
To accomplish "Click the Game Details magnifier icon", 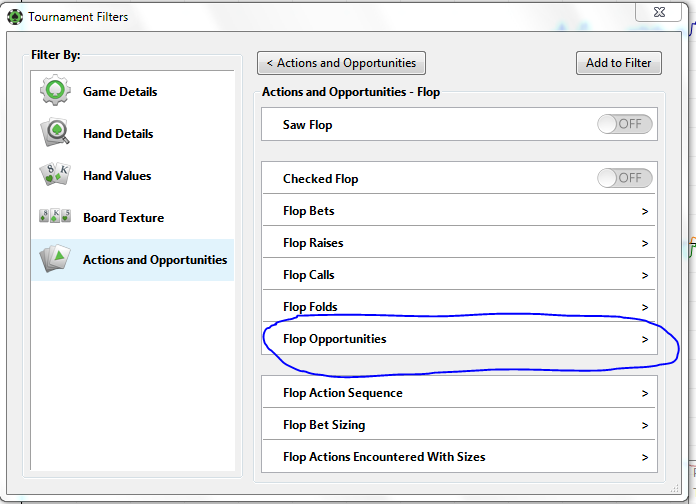I will tap(56, 92).
